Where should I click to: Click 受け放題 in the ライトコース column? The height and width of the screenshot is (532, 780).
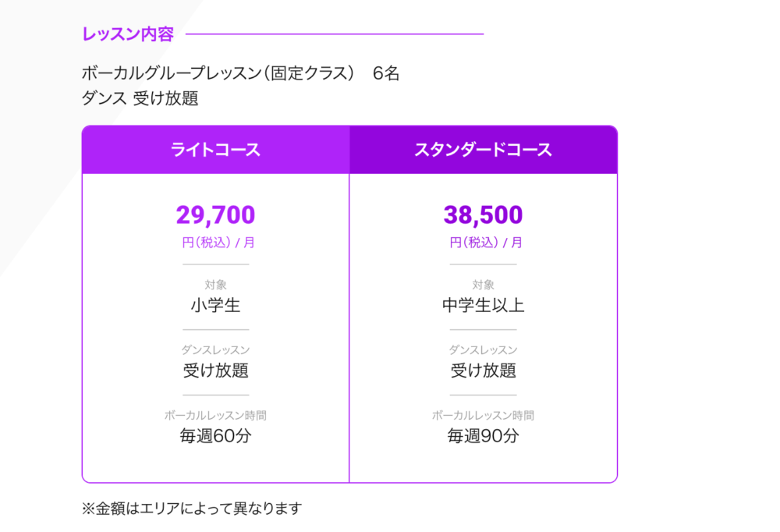click(x=215, y=371)
